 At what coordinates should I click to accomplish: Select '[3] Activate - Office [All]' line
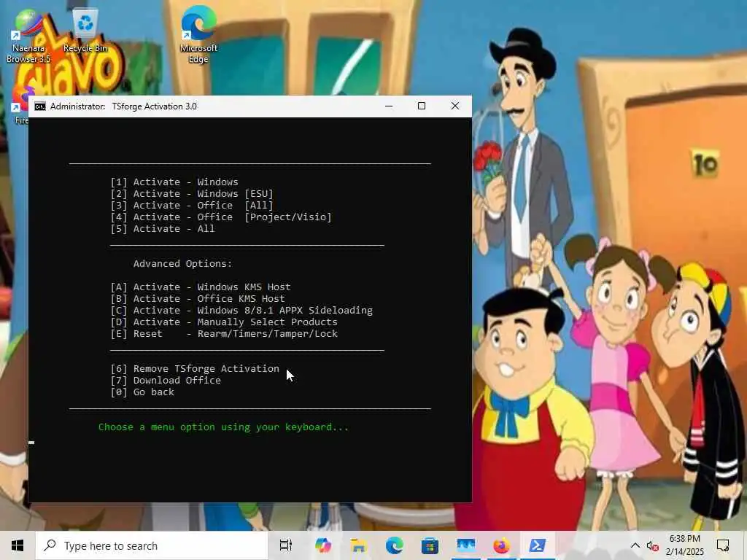coord(192,205)
